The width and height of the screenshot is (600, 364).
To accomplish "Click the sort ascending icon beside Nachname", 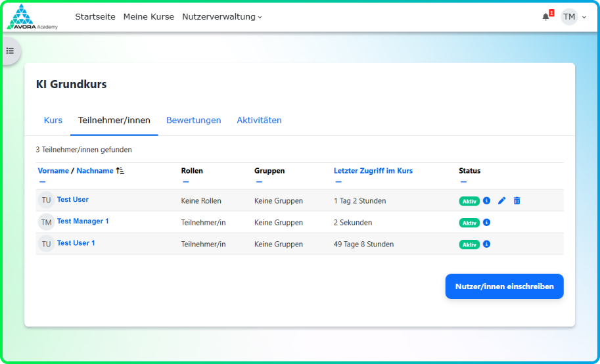I will (x=120, y=171).
